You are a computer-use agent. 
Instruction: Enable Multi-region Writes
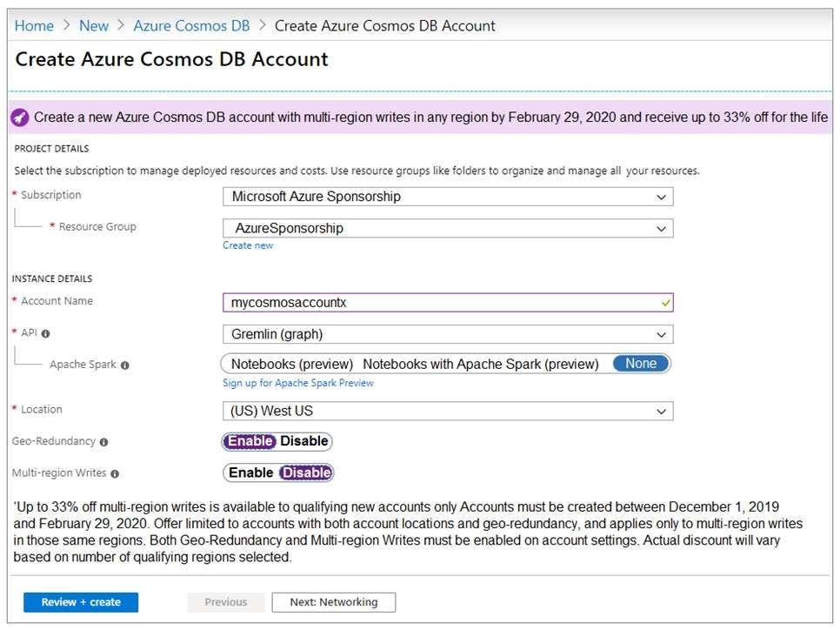click(250, 473)
